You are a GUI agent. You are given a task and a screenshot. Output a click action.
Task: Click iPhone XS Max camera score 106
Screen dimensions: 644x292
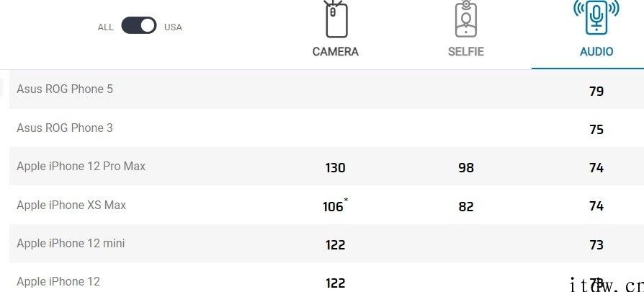point(334,205)
